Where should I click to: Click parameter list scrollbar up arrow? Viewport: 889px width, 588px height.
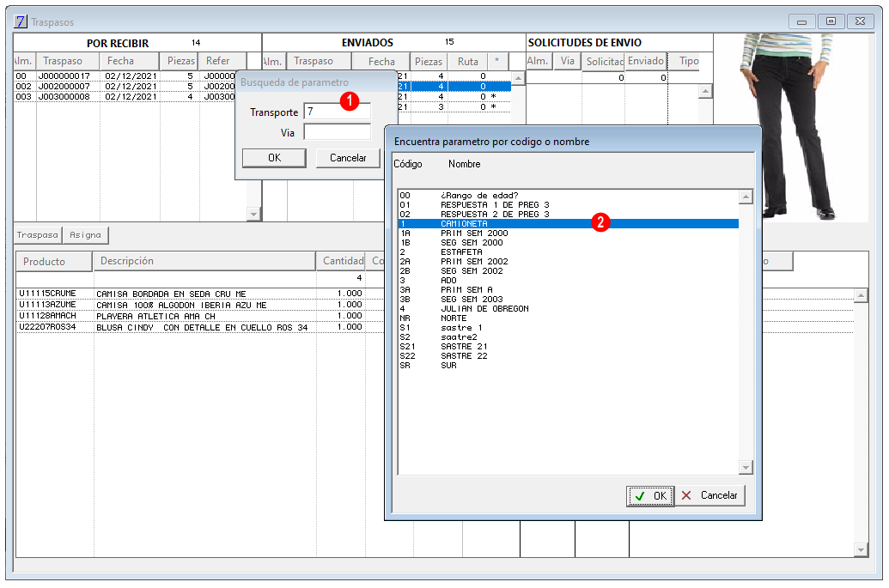(746, 197)
